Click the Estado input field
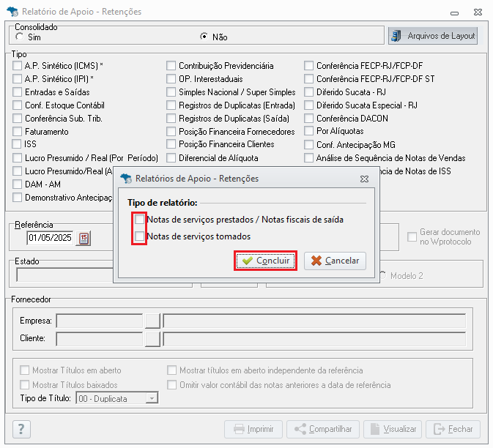The width and height of the screenshot is (493, 448). tap(64, 275)
